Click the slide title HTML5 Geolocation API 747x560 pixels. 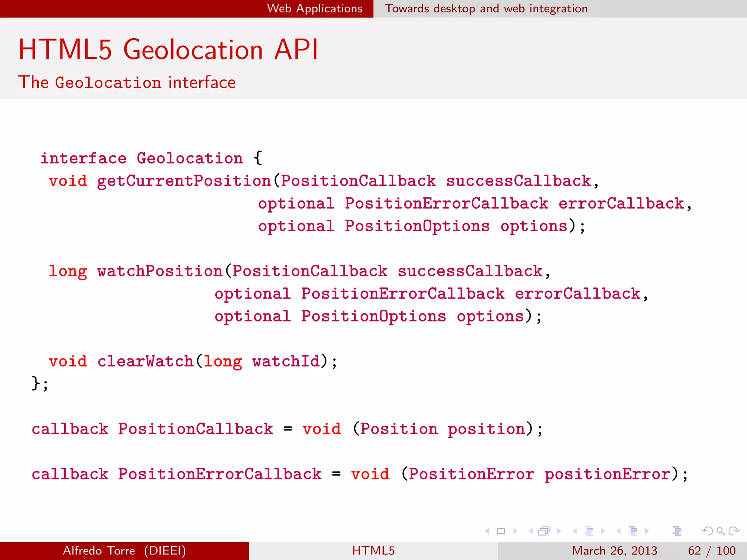[x=169, y=49]
